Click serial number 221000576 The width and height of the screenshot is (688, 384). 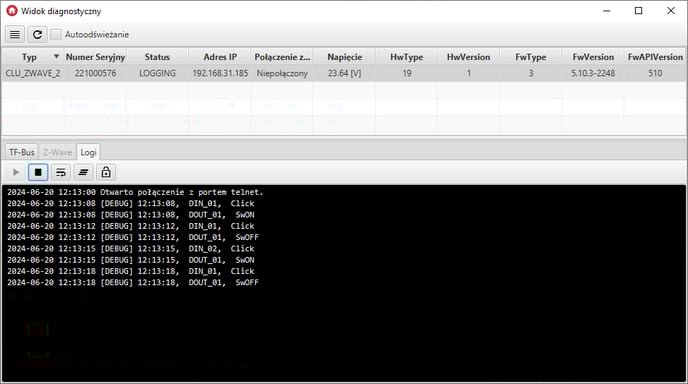95,73
